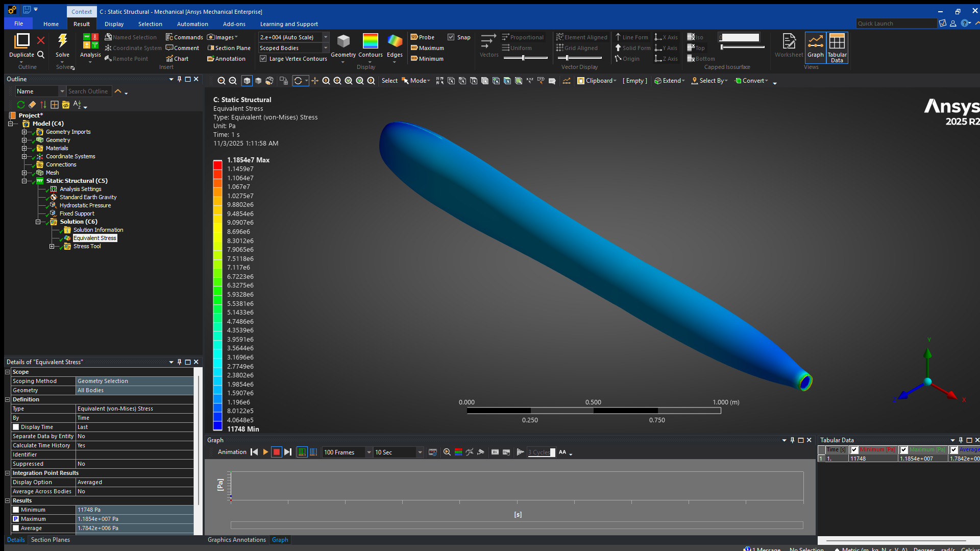
Task: Click the Section Plane tool
Action: pos(228,47)
